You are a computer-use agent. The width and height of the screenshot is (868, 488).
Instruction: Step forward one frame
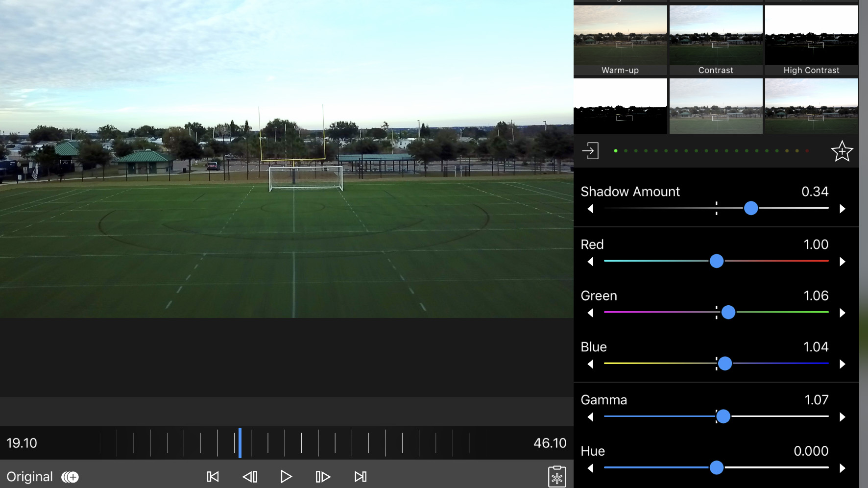[x=323, y=477]
